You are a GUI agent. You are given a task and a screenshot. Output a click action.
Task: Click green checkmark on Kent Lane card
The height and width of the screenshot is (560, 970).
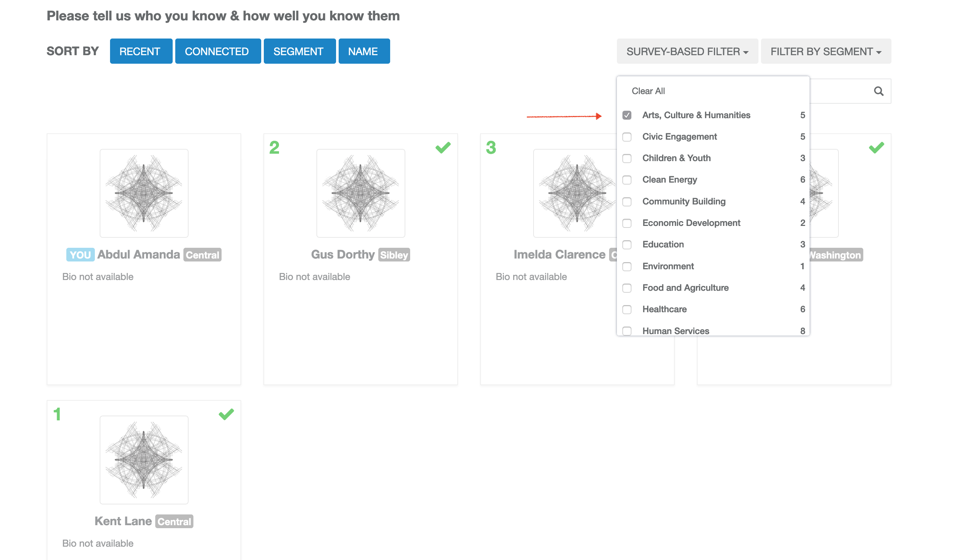(x=226, y=414)
